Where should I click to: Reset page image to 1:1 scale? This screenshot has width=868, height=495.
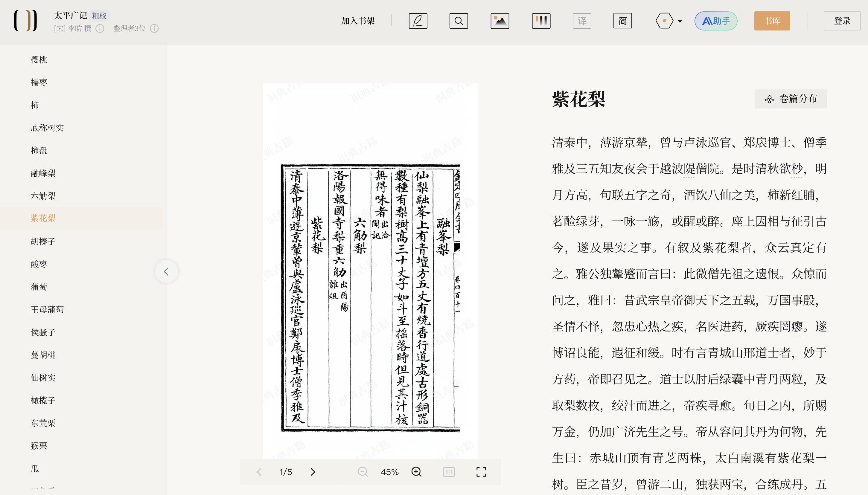pos(449,472)
